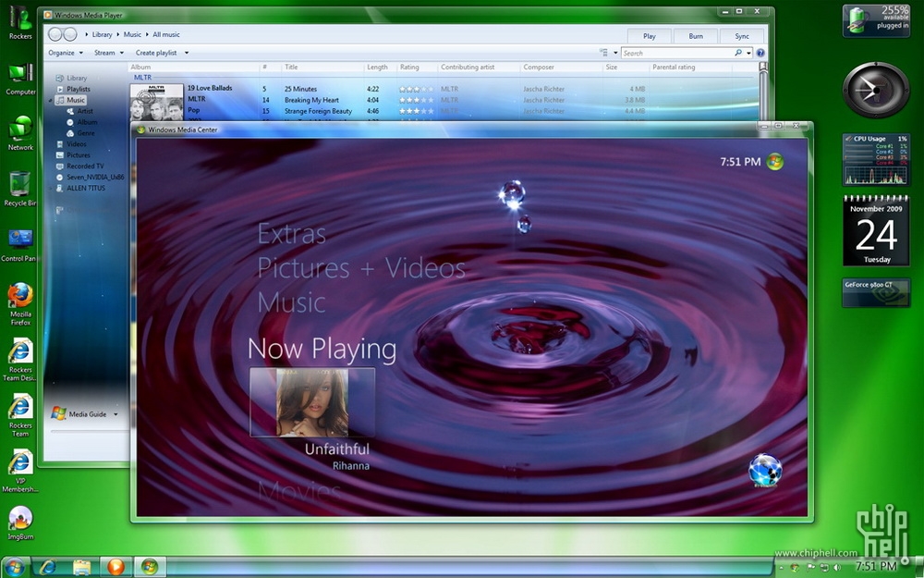924x578 pixels.
Task: Select Artist under Music in sidebar
Action: pos(85,111)
